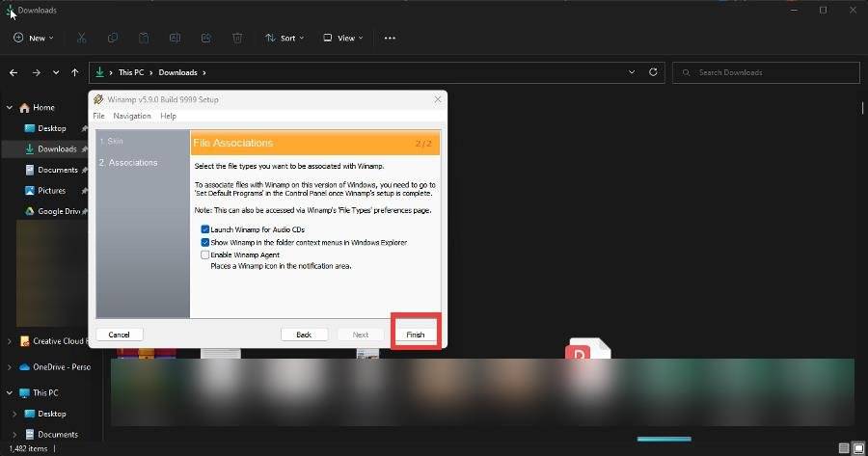Click the Finish button

point(415,335)
